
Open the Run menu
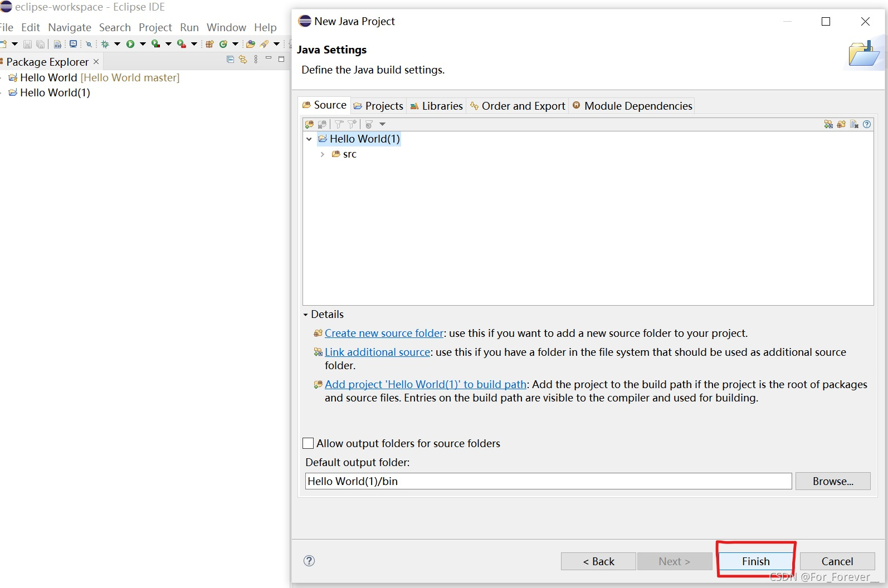pyautogui.click(x=189, y=27)
